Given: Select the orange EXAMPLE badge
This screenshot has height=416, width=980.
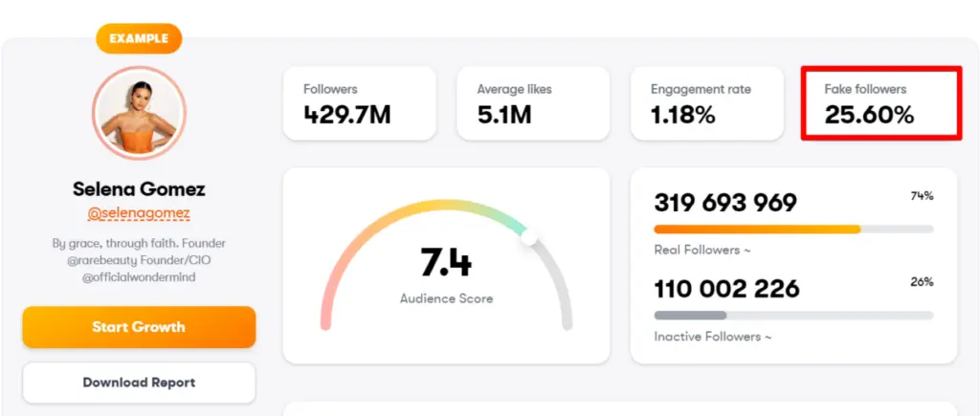Looking at the screenshot, I should click(139, 39).
